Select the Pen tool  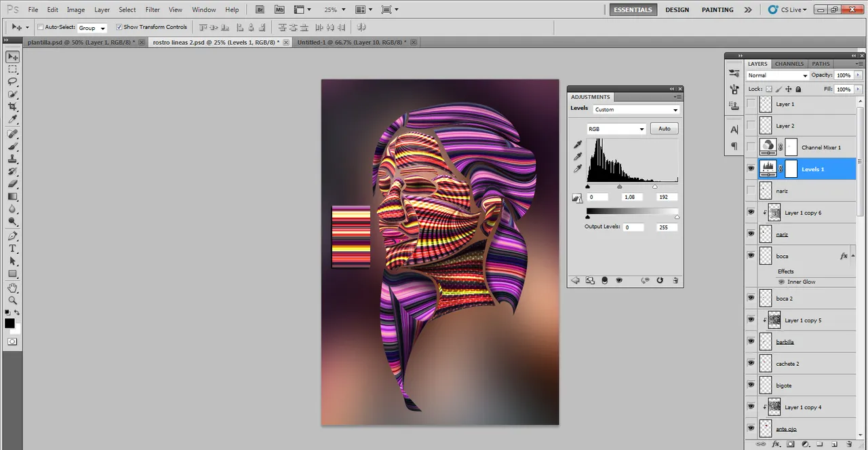[12, 236]
